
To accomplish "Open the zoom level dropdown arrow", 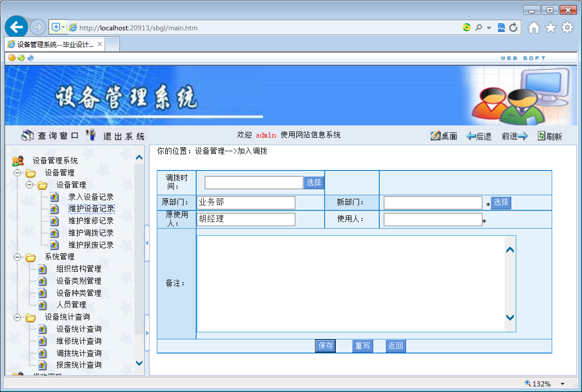I will coord(562,384).
